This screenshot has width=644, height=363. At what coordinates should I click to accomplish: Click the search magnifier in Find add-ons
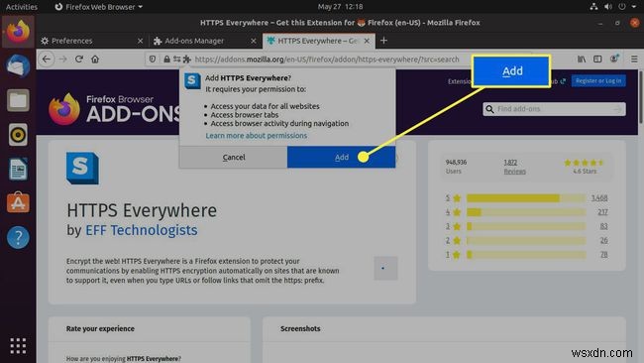click(x=489, y=109)
